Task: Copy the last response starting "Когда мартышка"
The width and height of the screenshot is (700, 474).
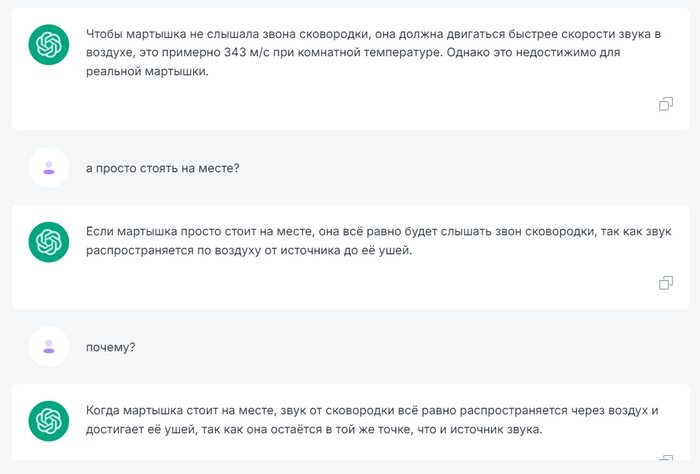Action: (x=666, y=462)
